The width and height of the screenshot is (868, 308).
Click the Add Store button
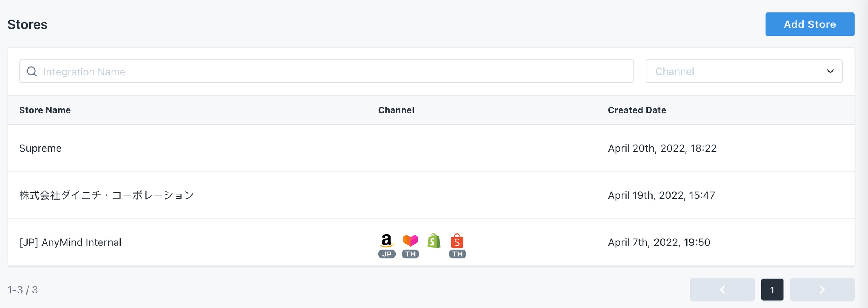click(810, 24)
